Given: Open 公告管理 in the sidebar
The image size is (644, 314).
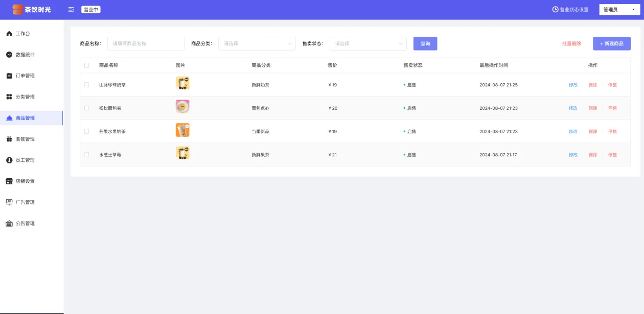Looking at the screenshot, I should pos(25,224).
